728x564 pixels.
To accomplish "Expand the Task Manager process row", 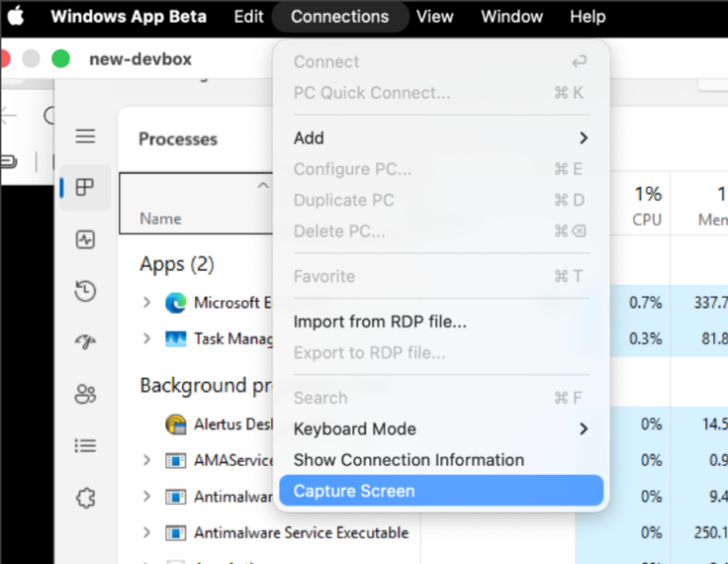I will click(x=146, y=338).
